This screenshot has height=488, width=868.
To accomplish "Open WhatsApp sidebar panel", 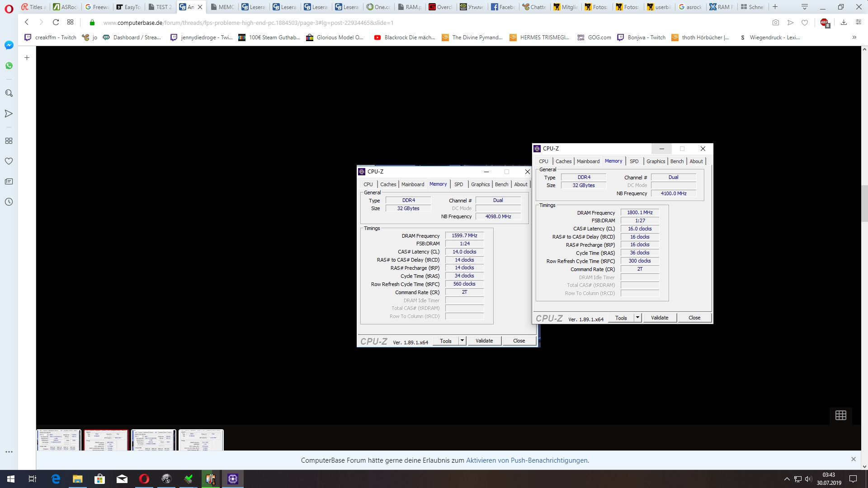I will (x=9, y=66).
